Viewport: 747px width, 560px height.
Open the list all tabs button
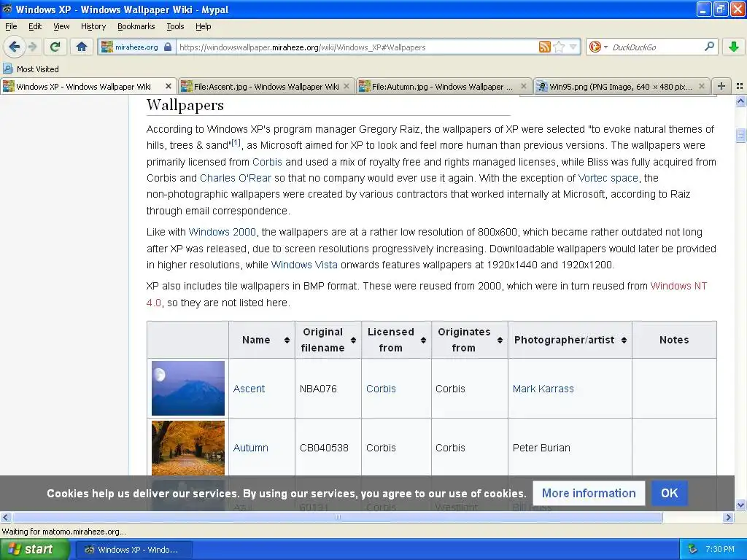point(740,86)
